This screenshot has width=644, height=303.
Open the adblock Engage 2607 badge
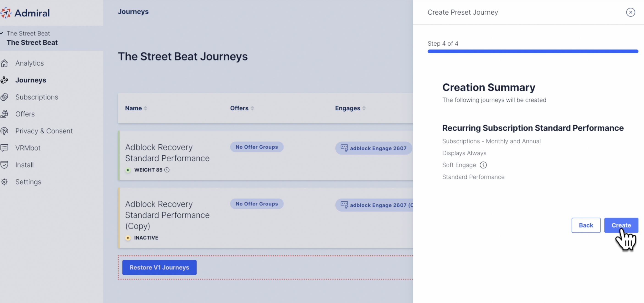pos(373,148)
